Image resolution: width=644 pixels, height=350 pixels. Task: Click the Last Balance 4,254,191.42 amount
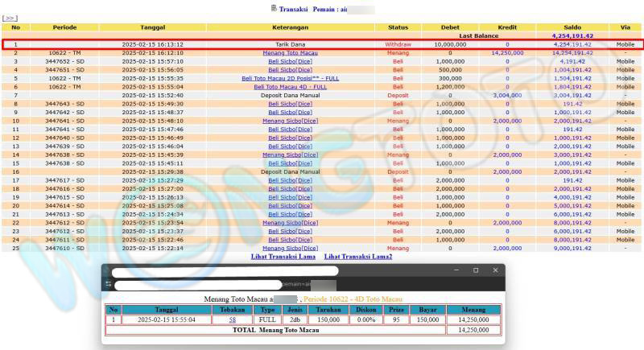tap(572, 36)
